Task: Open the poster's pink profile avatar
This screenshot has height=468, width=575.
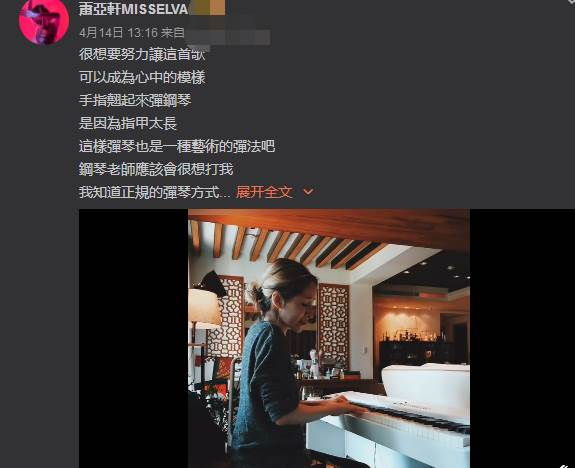Action: 44,21
